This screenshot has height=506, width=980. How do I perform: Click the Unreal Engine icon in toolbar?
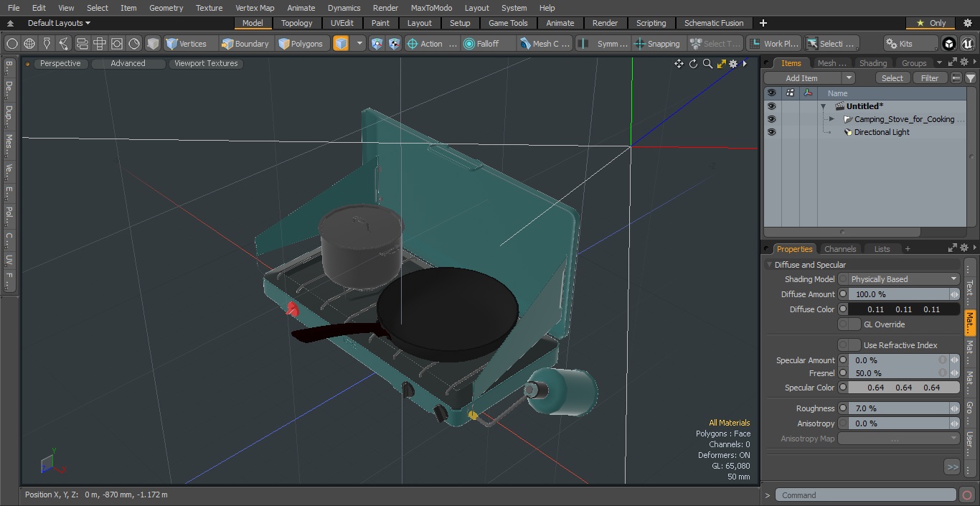coord(966,44)
